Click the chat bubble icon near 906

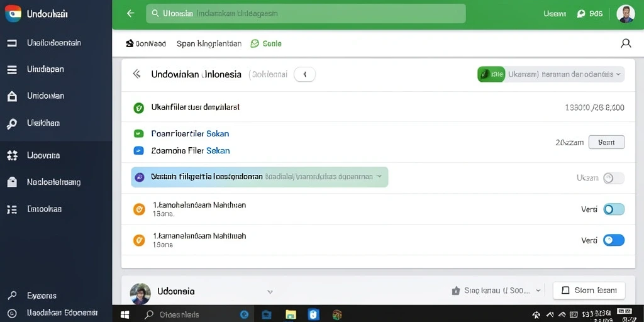[x=580, y=14]
